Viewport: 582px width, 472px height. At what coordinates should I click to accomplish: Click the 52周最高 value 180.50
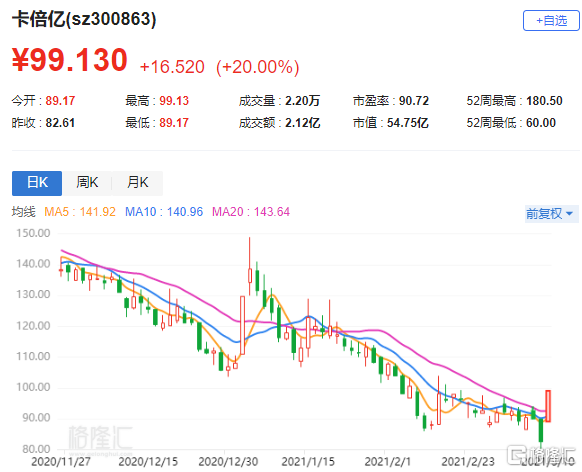(x=544, y=101)
